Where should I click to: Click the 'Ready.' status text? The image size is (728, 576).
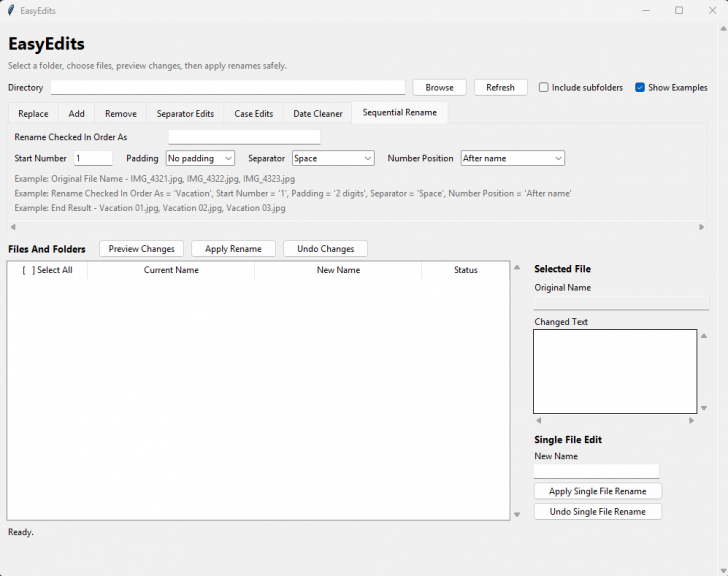[x=21, y=532]
